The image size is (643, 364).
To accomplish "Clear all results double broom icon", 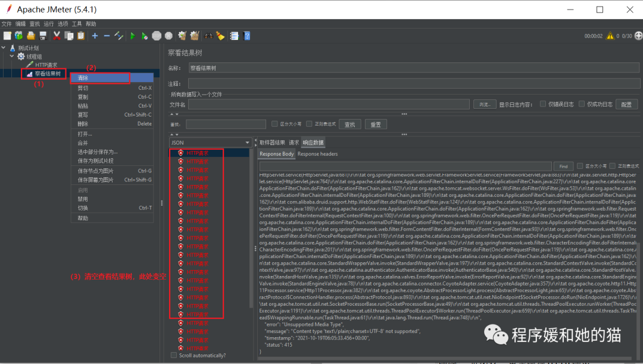I will pos(194,36).
